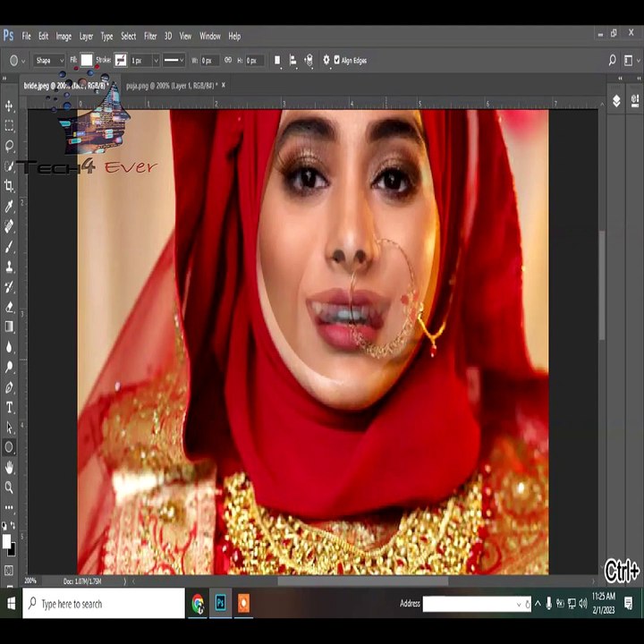Select the Blur tool
This screenshot has height=644, width=644.
(9, 347)
